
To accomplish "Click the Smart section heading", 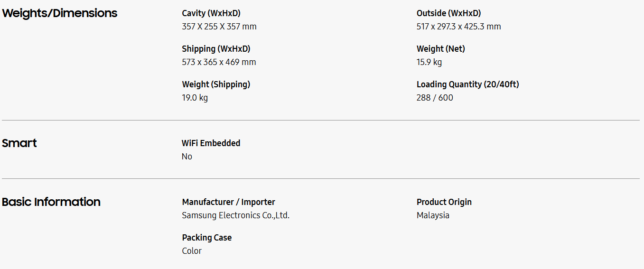I will [x=19, y=143].
